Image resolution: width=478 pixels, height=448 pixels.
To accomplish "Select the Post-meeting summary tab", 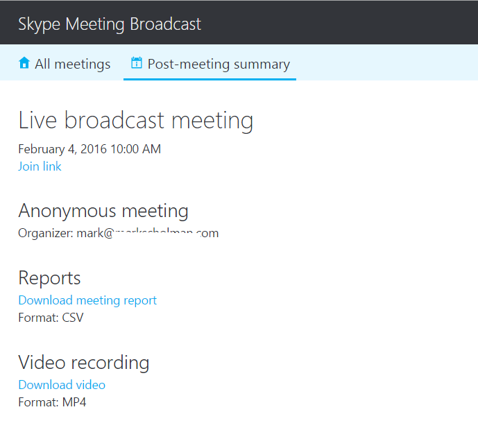I will coord(210,64).
